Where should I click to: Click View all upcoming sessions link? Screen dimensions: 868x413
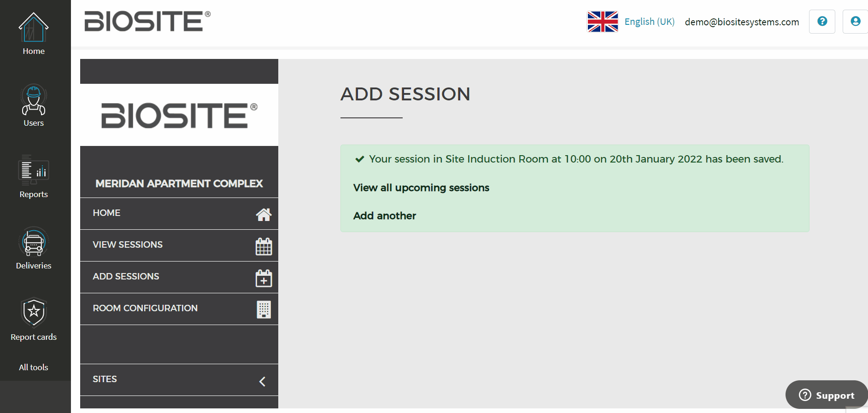pos(421,188)
